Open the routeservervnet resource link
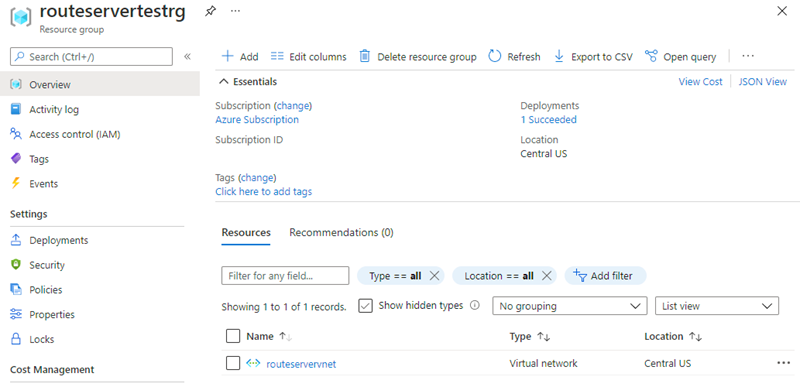The width and height of the screenshot is (800, 387). (x=302, y=364)
